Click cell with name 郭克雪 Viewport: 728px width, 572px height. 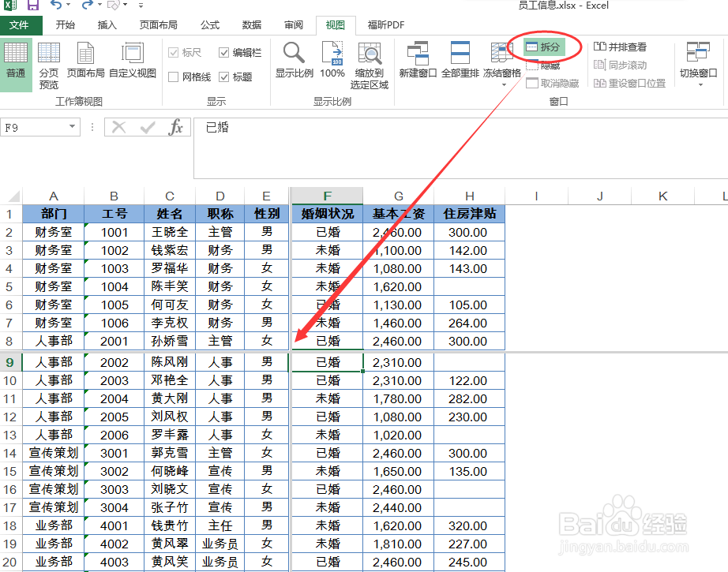tap(170, 453)
